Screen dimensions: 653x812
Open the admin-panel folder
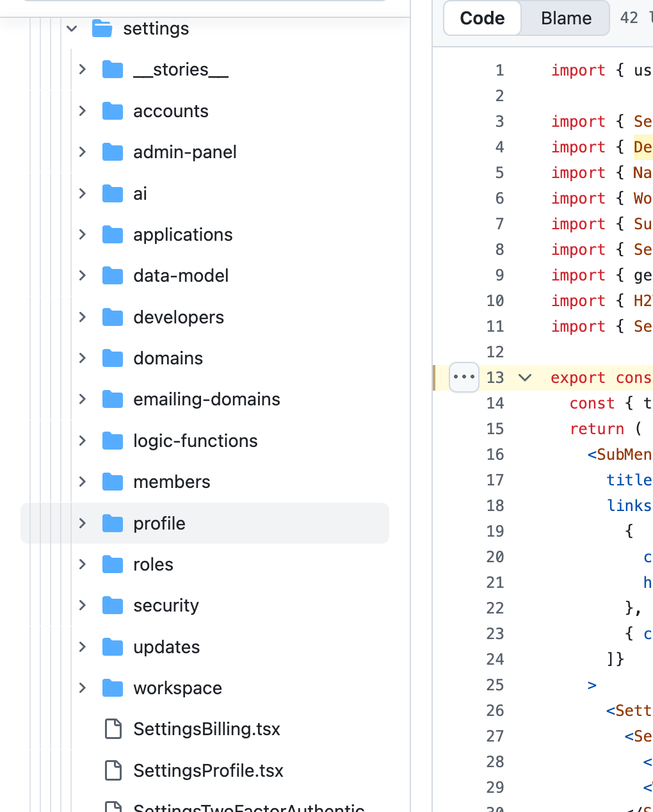[185, 152]
